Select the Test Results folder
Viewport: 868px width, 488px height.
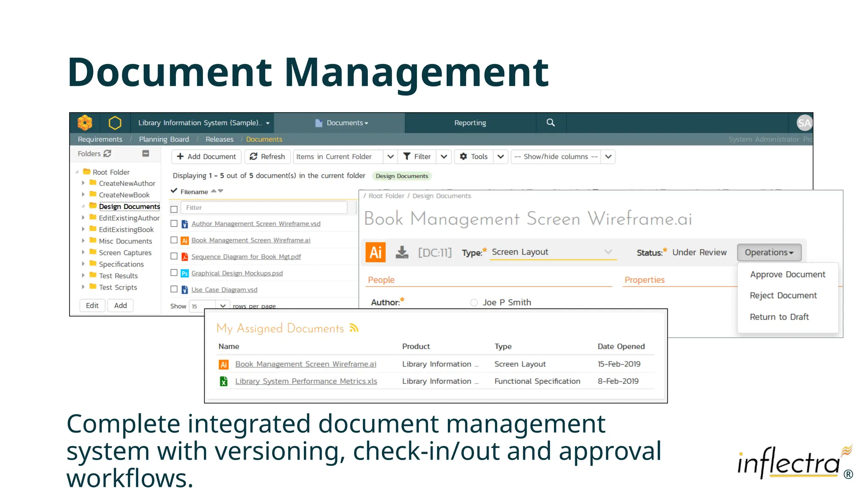(118, 275)
